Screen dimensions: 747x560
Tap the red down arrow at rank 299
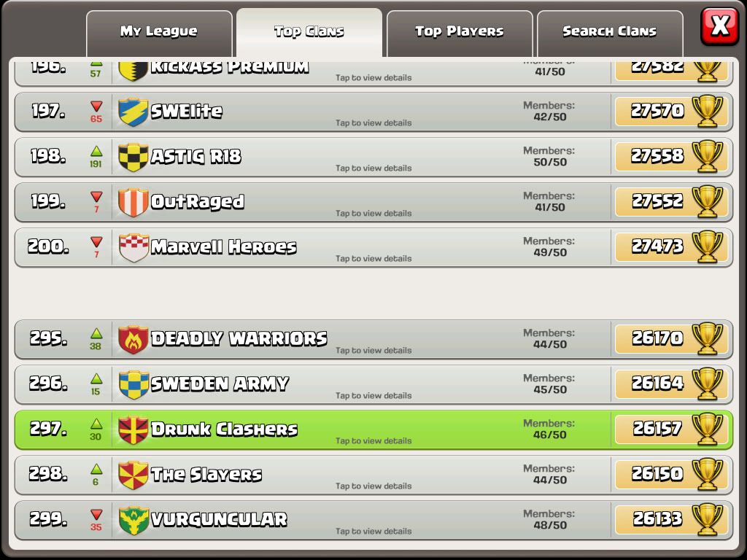96,514
